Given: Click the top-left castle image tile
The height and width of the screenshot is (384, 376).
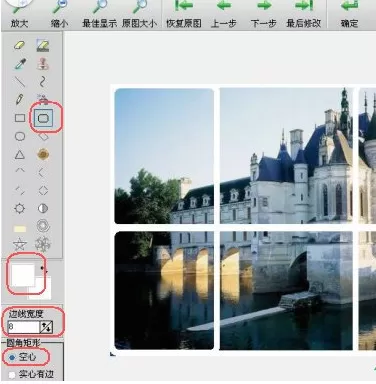Looking at the screenshot, I should [164, 156].
